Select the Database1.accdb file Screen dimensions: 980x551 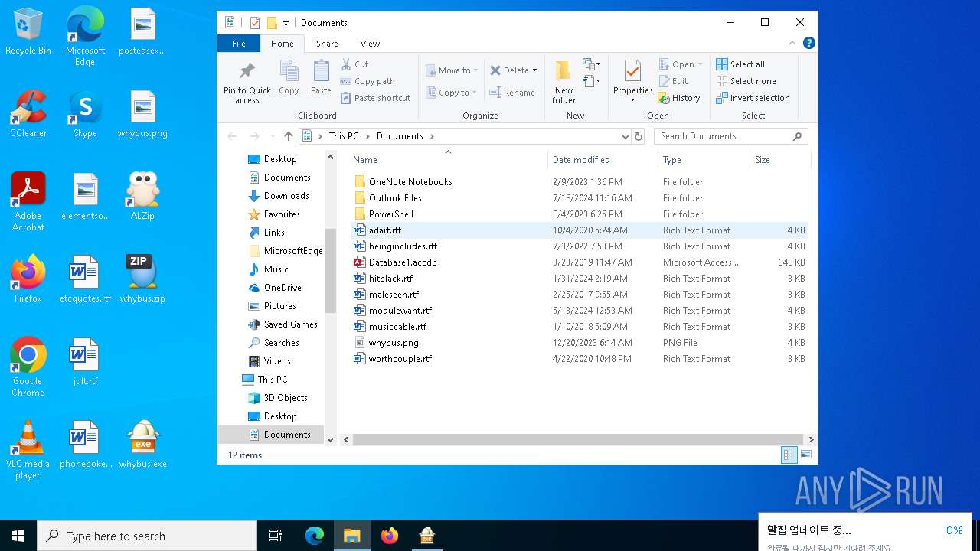(x=579, y=262)
